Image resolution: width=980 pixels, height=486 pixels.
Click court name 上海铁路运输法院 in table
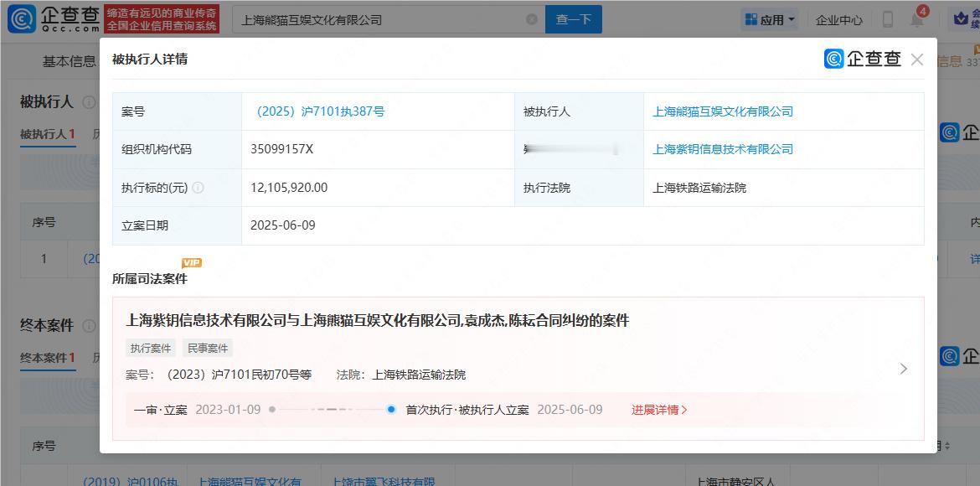tap(699, 188)
